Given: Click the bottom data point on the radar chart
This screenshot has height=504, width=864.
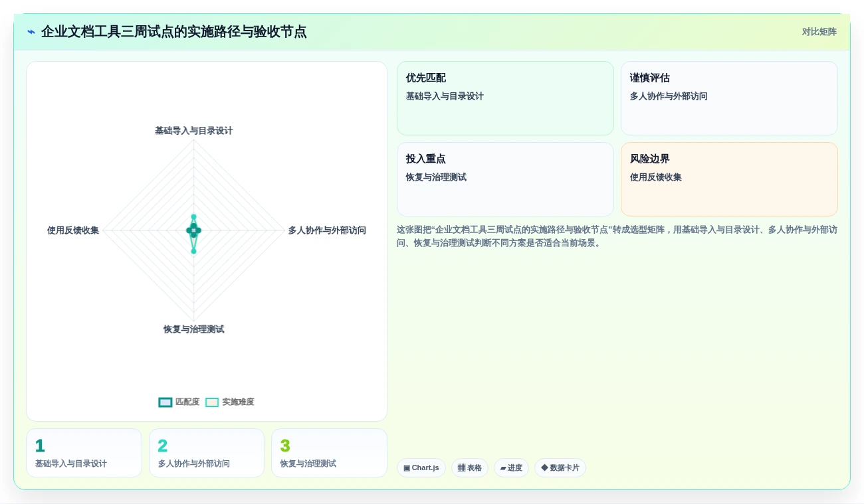Looking at the screenshot, I should click(194, 251).
